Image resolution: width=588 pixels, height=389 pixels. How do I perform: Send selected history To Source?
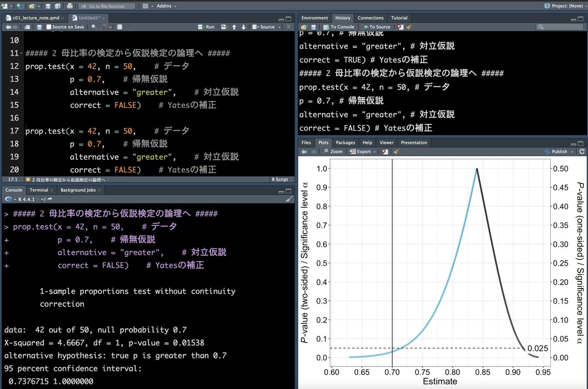coord(376,27)
